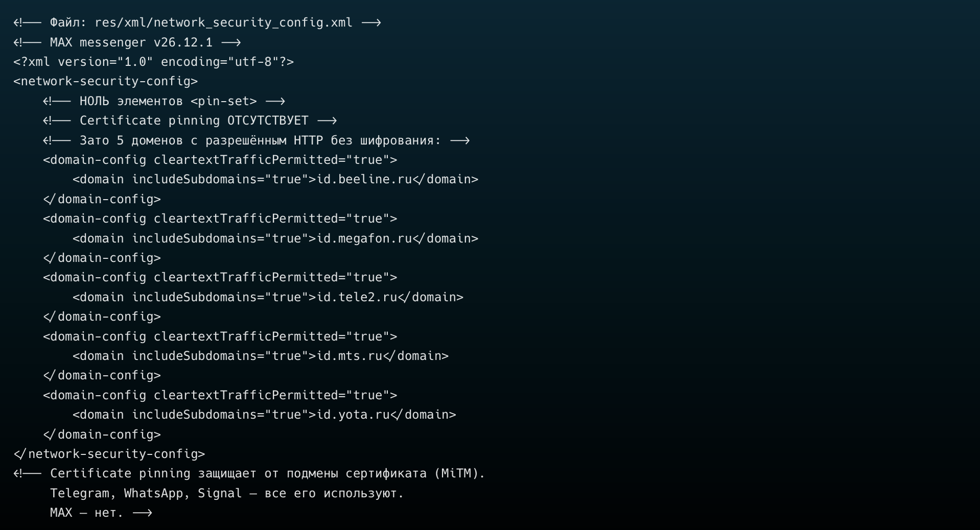
Task: Click the "Telegram, WhatsApp, Signal" comment line
Action: click(226, 493)
